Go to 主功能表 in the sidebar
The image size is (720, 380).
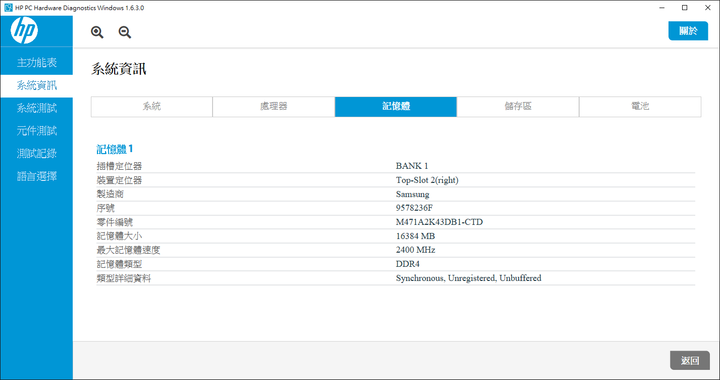37,62
